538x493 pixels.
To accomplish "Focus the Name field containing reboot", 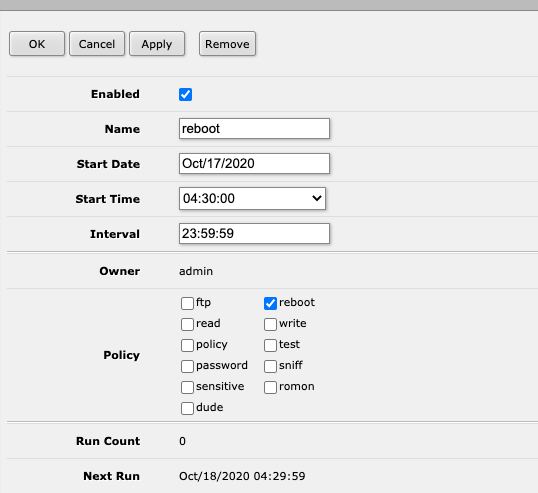I will click(254, 129).
